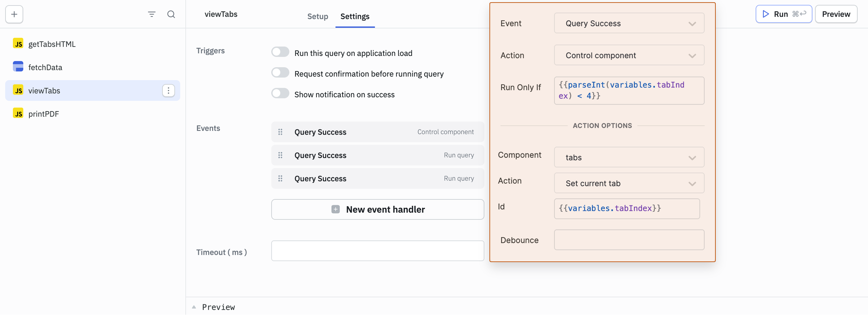Click into the Timeout (ms) field

(377, 251)
